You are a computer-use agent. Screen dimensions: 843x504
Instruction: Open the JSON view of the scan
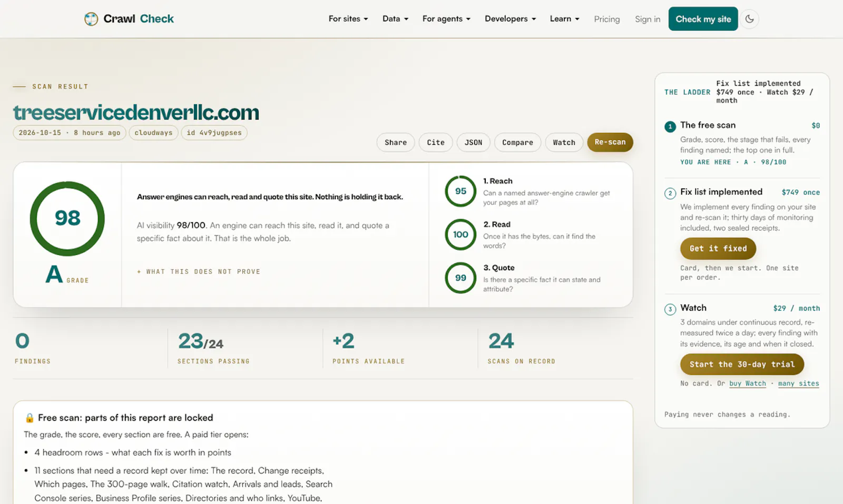(x=473, y=142)
